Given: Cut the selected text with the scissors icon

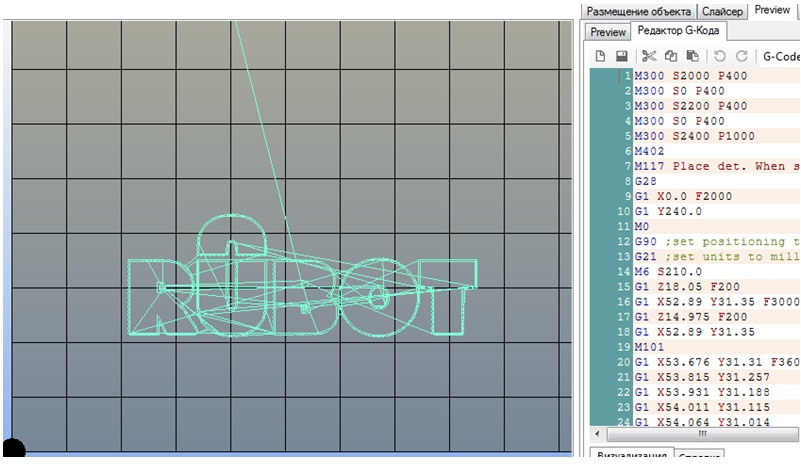Looking at the screenshot, I should click(649, 56).
